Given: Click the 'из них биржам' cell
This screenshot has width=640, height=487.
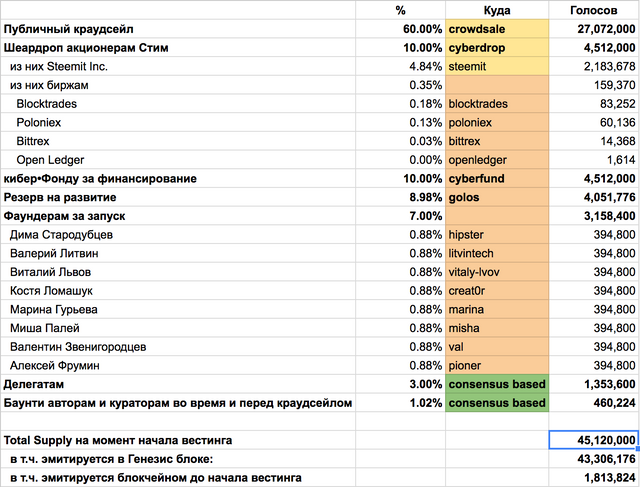Looking at the screenshot, I should pyautogui.click(x=178, y=85).
